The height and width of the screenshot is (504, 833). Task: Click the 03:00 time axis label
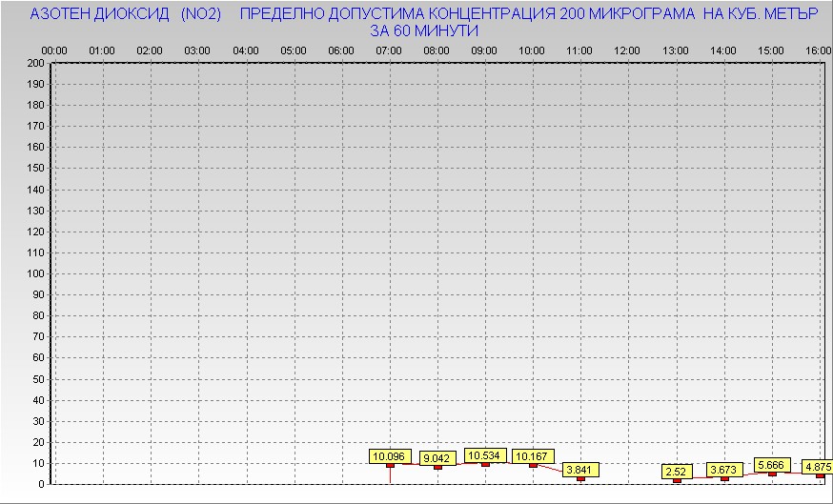(197, 50)
